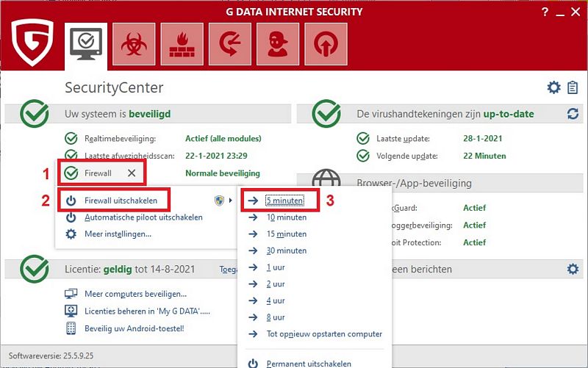Close the Firewall popup with its X
The height and width of the screenshot is (368, 588).
132,173
